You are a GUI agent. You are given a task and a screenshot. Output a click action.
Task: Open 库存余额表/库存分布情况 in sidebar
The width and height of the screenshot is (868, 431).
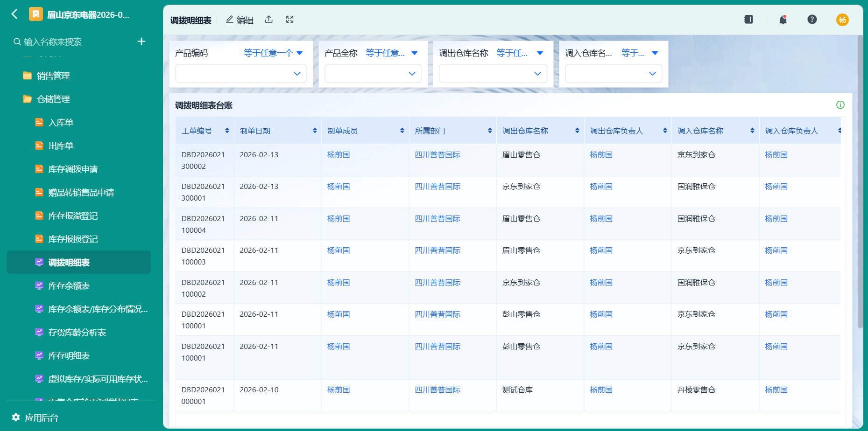click(98, 309)
